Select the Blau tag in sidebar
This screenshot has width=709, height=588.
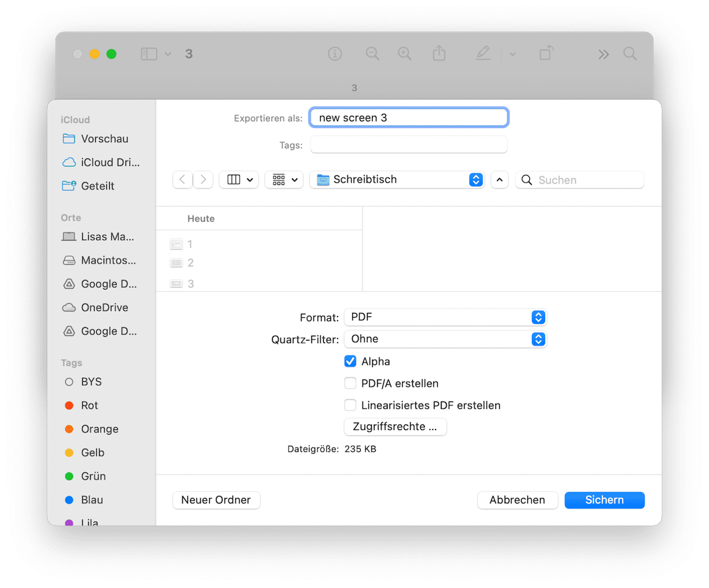84,500
